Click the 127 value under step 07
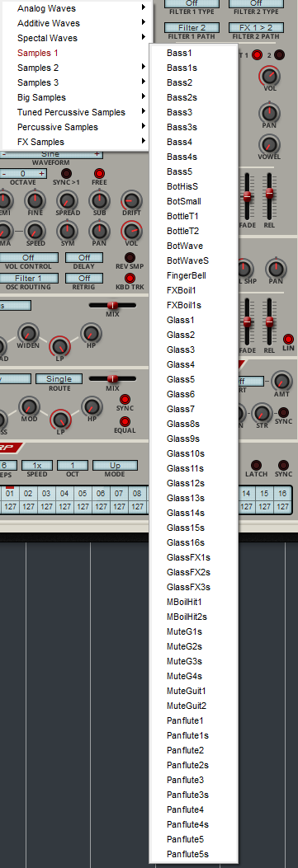 [x=119, y=506]
